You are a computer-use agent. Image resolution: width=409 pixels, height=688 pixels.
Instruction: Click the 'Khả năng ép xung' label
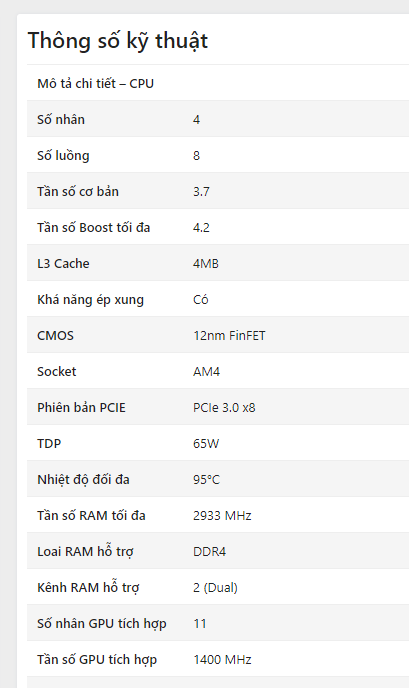point(90,300)
